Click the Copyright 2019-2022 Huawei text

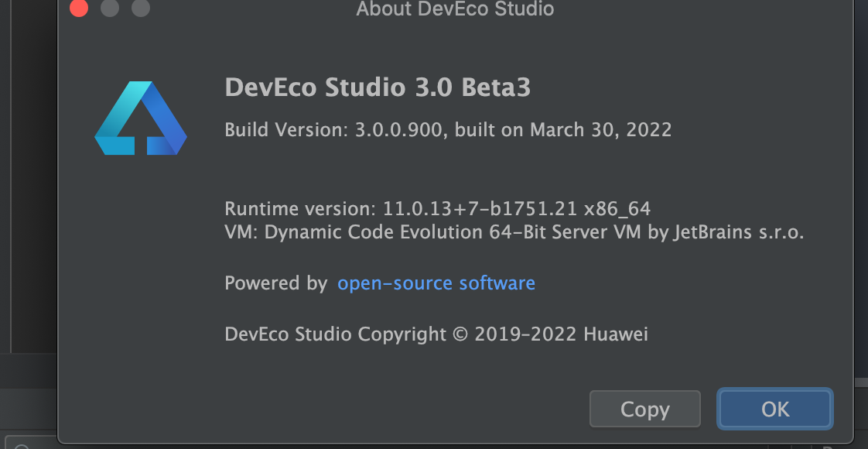point(436,334)
